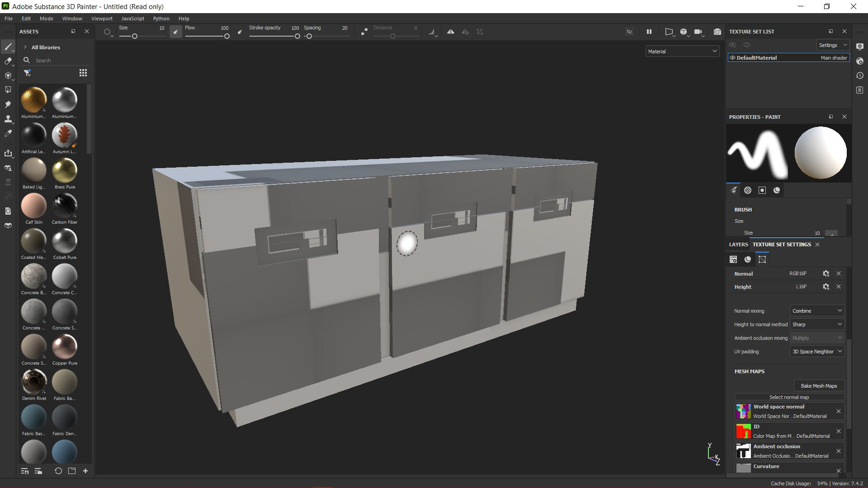Viewport: 868px width, 488px height.
Task: Toggle Height map channel visibility
Action: click(x=743, y=286)
